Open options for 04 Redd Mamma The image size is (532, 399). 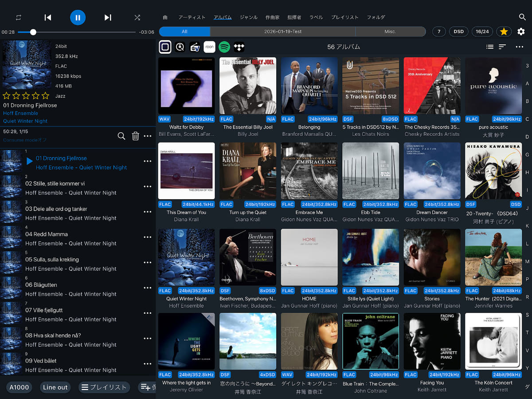point(148,237)
